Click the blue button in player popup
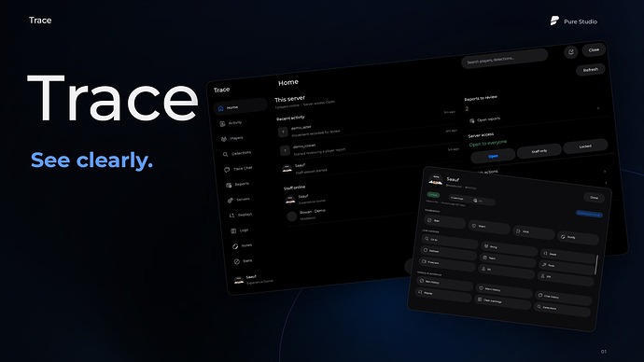Image resolution: width=644 pixels, height=362 pixels. [589, 214]
